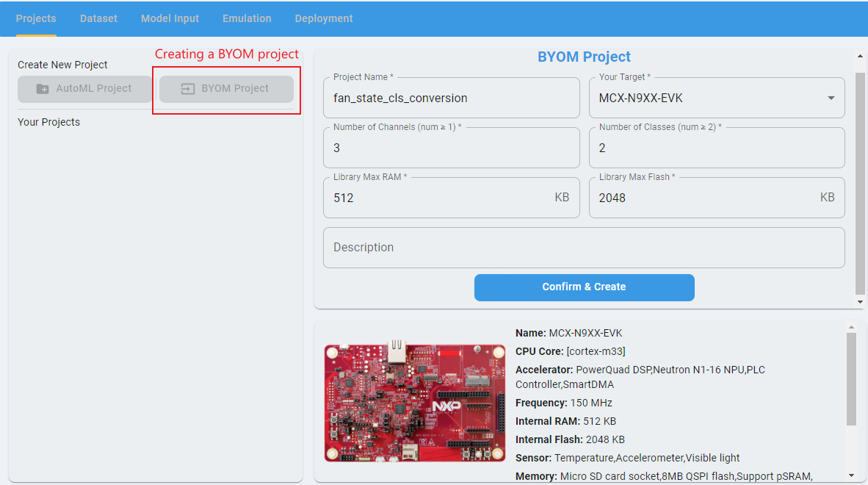Click the Number of Channels field
Screen dimensions: 868x485
pyautogui.click(x=451, y=148)
